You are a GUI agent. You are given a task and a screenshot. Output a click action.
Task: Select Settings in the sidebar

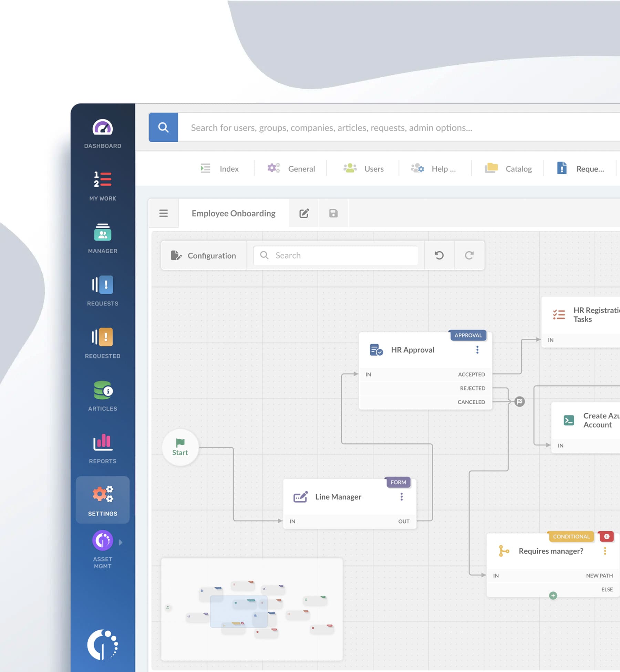(x=103, y=500)
